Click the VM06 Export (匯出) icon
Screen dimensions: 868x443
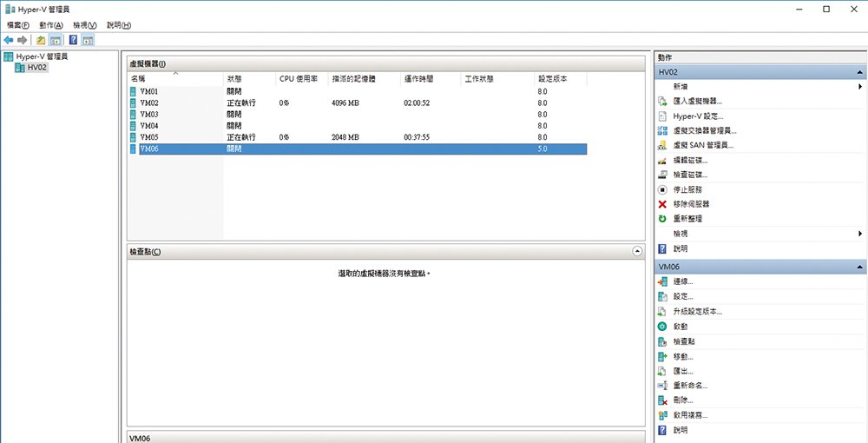(662, 371)
